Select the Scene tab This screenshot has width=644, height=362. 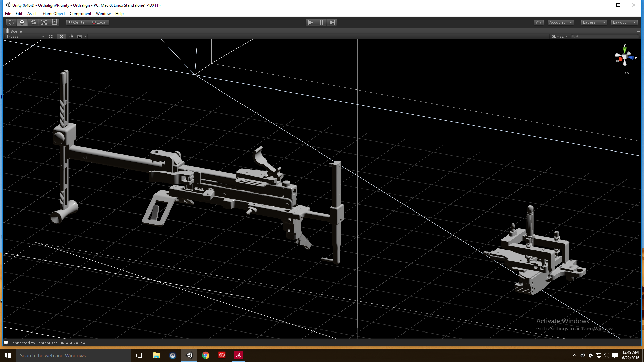pyautogui.click(x=14, y=31)
